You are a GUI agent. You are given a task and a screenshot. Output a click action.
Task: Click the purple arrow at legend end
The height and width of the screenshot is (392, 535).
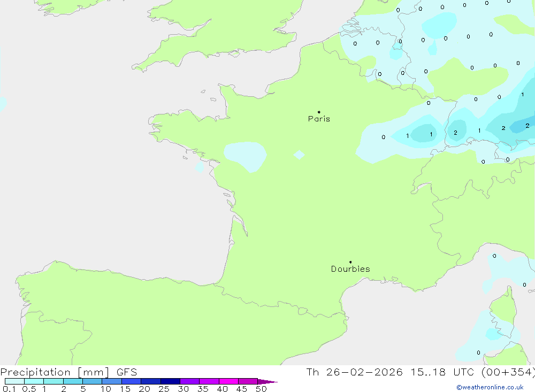(x=267, y=382)
